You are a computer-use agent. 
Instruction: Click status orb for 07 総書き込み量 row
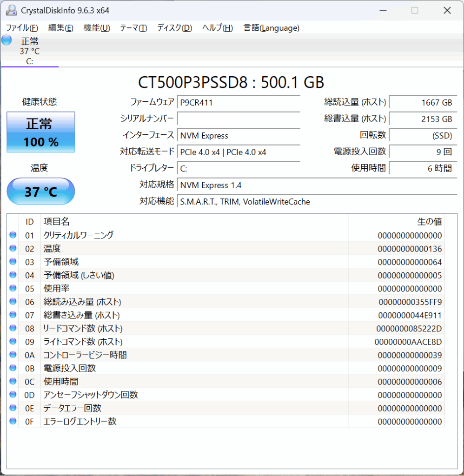pyautogui.click(x=13, y=315)
